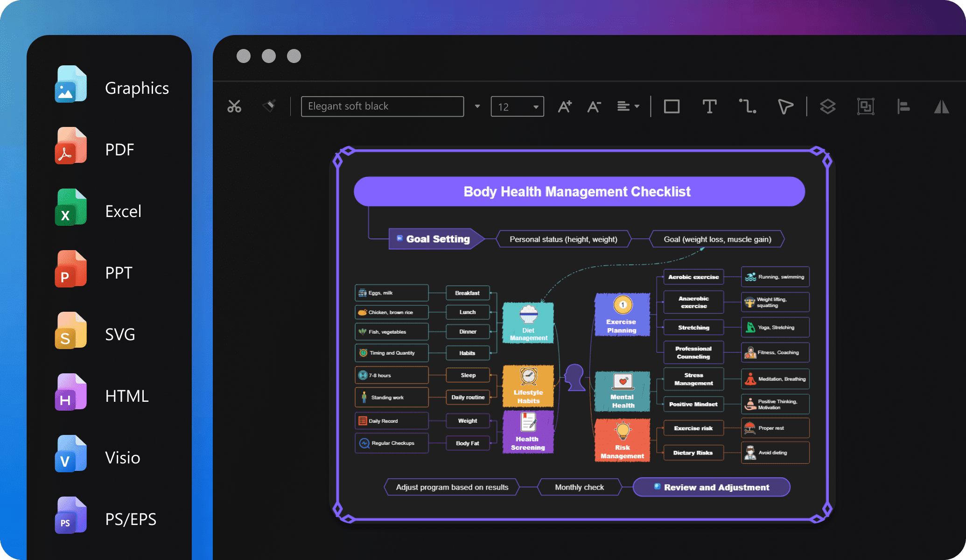This screenshot has height=560, width=966.
Task: Select the crop/frame tool icon
Action: (865, 106)
